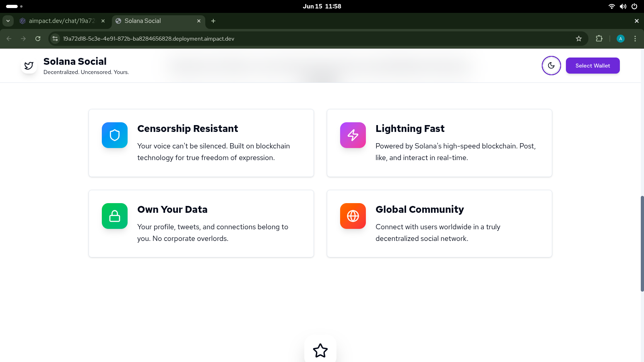Toggle dark mode with the moon button
The image size is (644, 362).
(551, 66)
